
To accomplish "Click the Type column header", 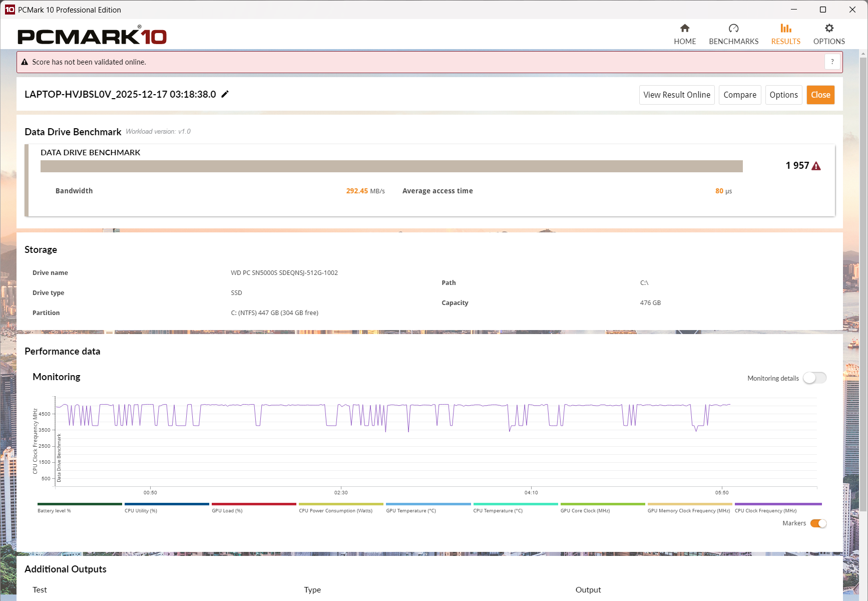I will pyautogui.click(x=312, y=590).
